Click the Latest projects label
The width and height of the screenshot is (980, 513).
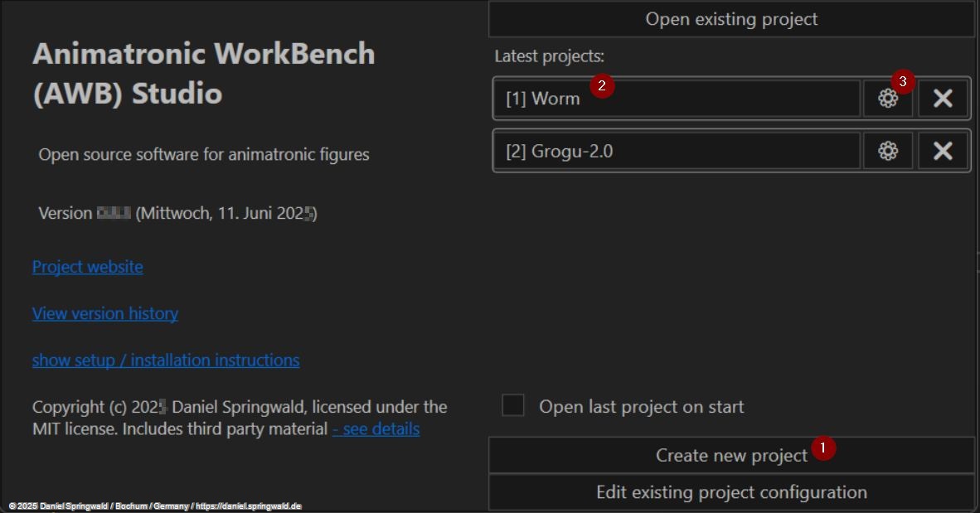[549, 56]
